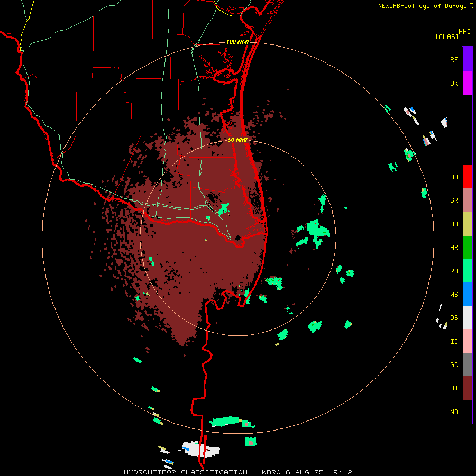
Task: Click the IC legend label
Action: pos(454,342)
